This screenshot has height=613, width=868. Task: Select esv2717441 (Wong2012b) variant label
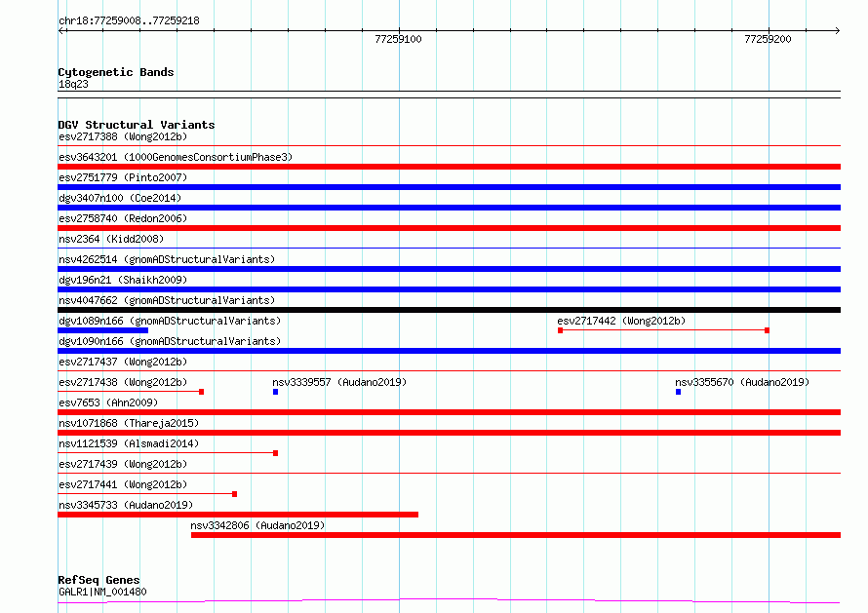tap(123, 484)
